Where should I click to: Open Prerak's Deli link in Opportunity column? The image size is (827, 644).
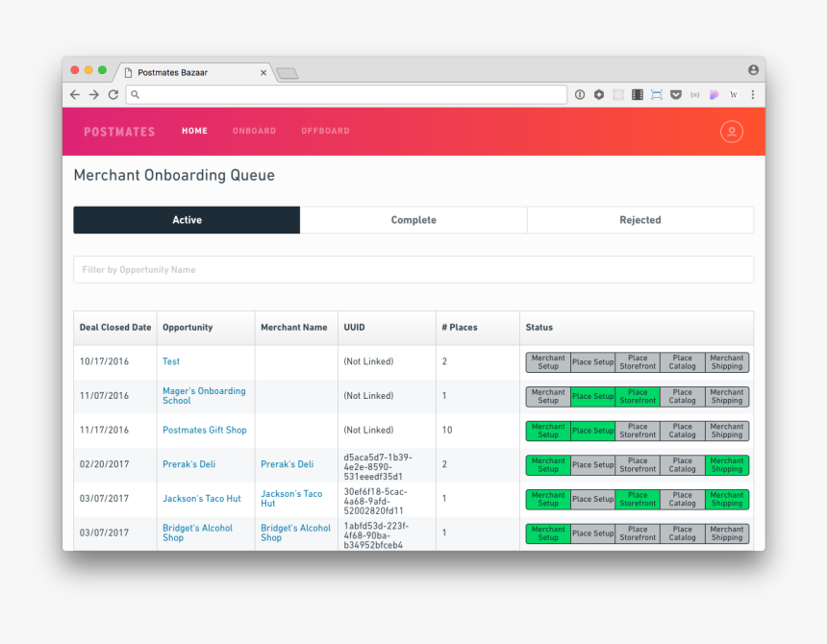tap(188, 464)
